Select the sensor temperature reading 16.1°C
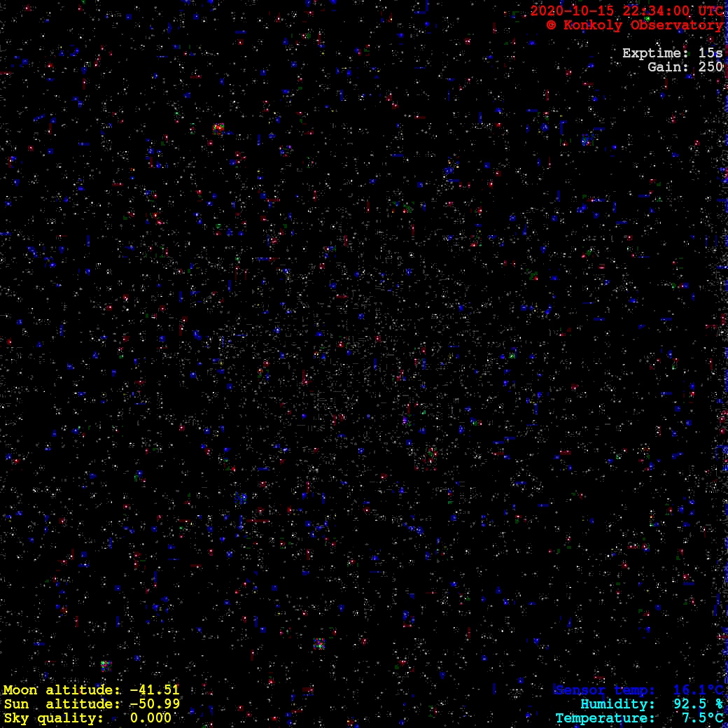 click(x=698, y=690)
